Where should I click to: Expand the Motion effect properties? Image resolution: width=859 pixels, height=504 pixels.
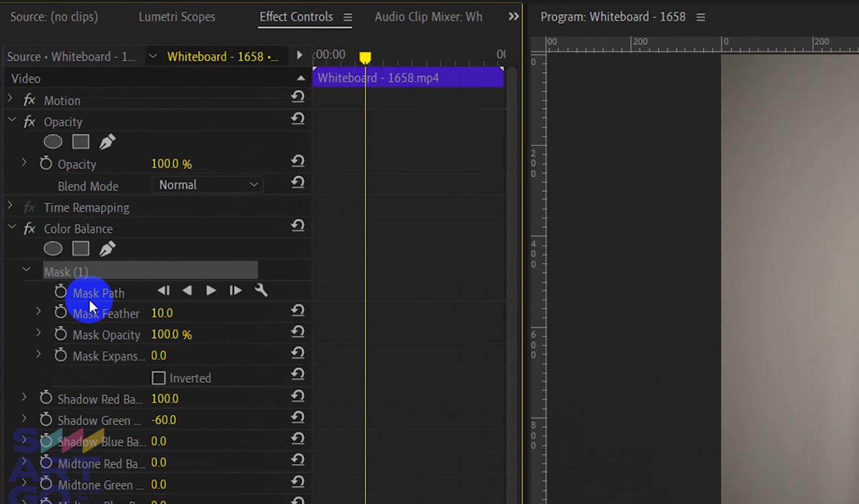[x=10, y=99]
